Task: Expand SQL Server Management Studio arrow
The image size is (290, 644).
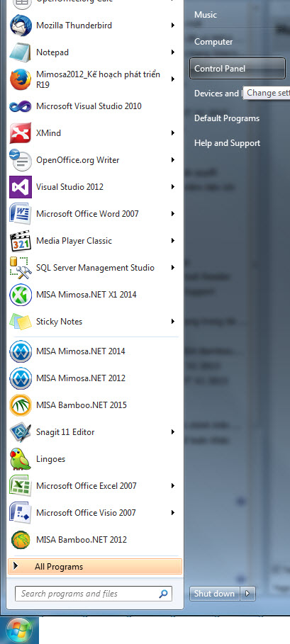Action: (x=173, y=268)
